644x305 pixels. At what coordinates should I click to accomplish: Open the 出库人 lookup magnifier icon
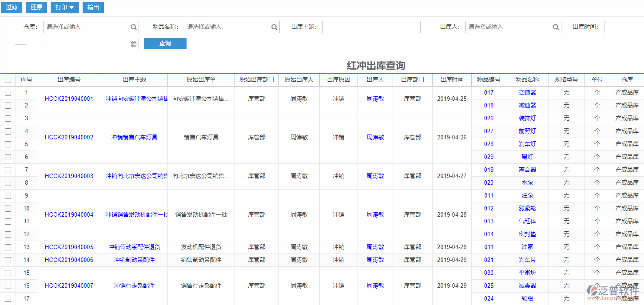point(556,27)
